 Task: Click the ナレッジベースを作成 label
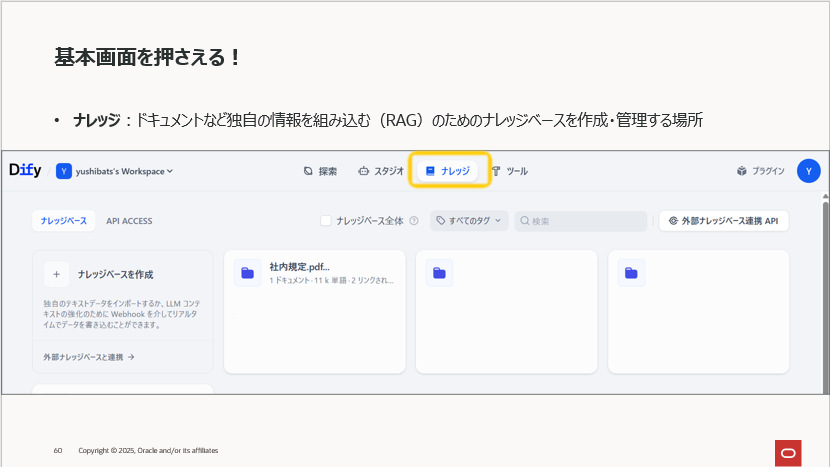pos(115,274)
